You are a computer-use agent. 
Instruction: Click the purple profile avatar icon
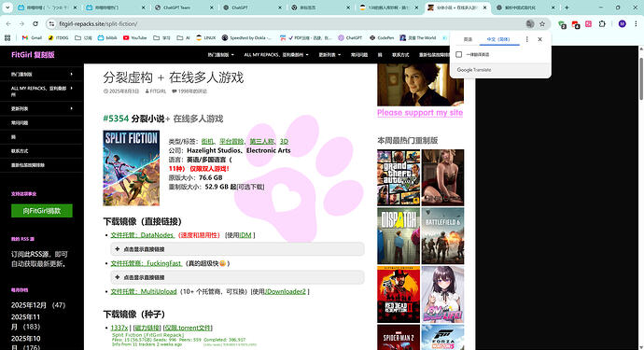[x=622, y=24]
